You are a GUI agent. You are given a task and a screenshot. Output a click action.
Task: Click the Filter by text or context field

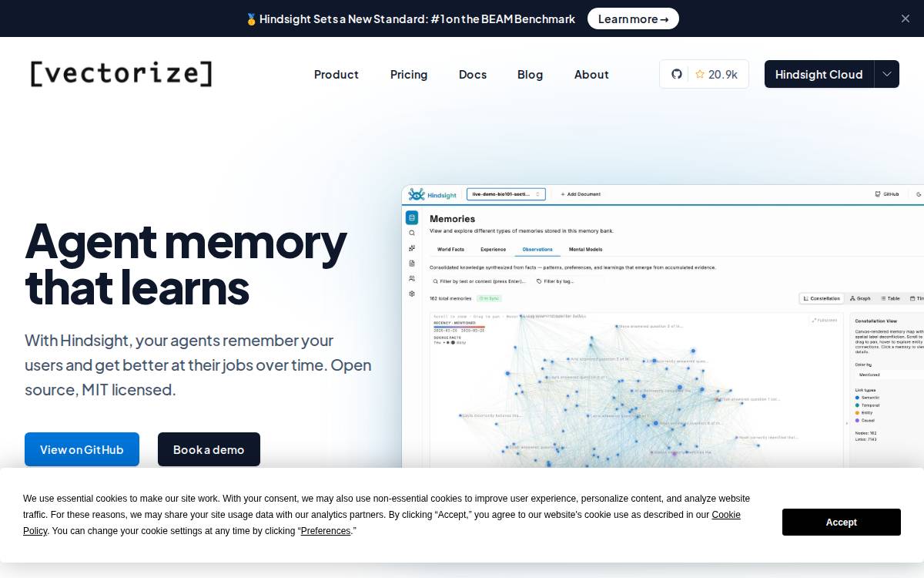click(479, 281)
